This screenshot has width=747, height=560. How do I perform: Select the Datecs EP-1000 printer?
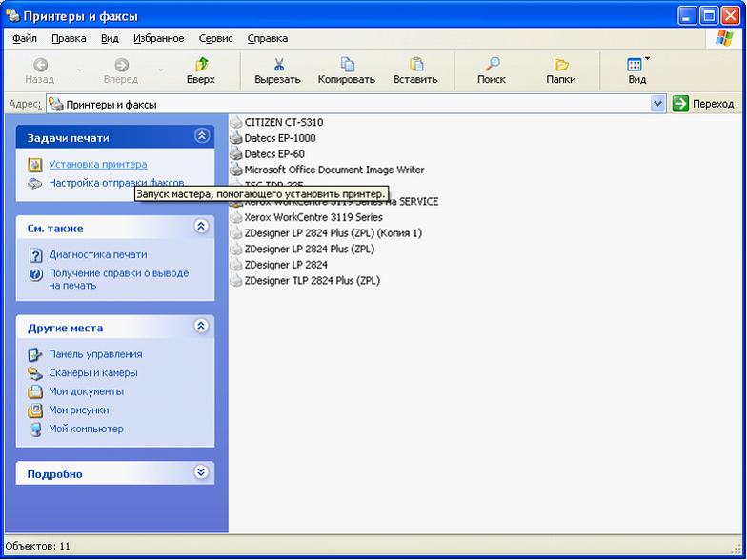[279, 138]
